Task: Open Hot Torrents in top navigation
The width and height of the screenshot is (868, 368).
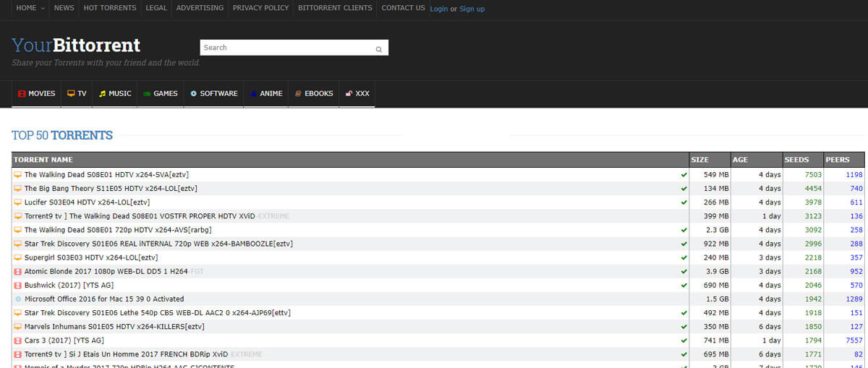Action: 110,8
